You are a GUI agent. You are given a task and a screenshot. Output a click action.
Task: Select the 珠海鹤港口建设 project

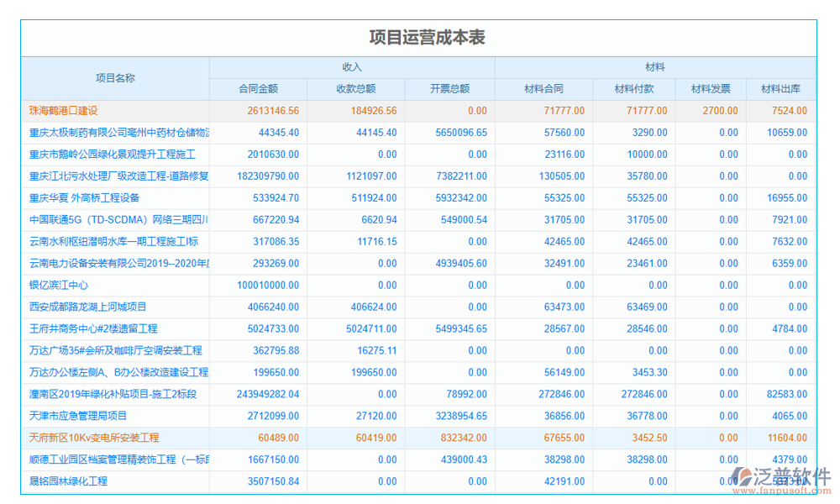pyautogui.click(x=62, y=110)
